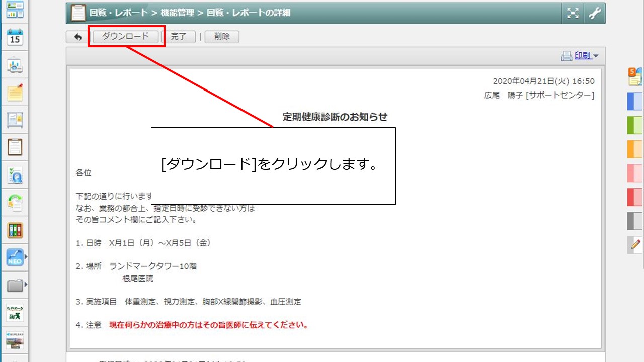Open the sticky notes icon with badge 5
The width and height of the screenshot is (644, 362).
point(635,77)
